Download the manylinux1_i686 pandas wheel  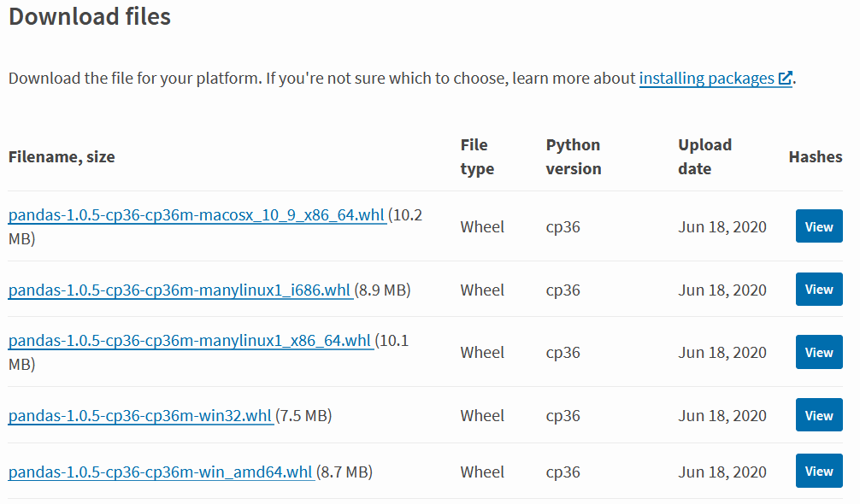click(180, 290)
